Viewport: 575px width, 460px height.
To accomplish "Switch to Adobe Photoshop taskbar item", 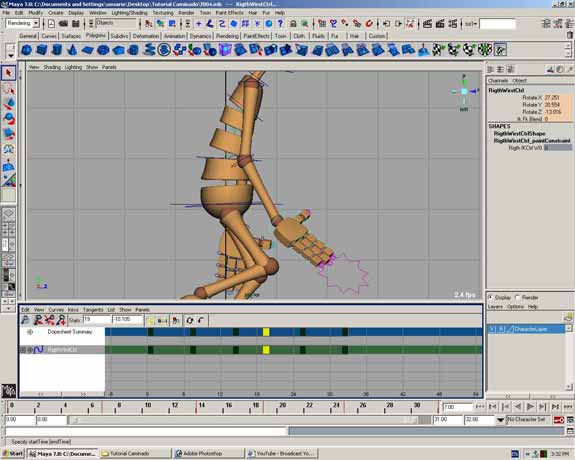I will 208,454.
